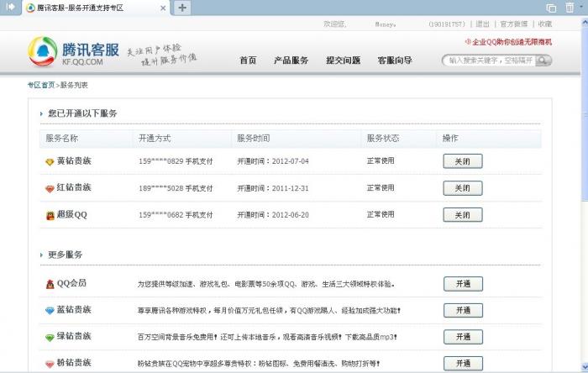The width and height of the screenshot is (588, 373).
Task: Click the 退出 logout link
Action: coord(483,24)
